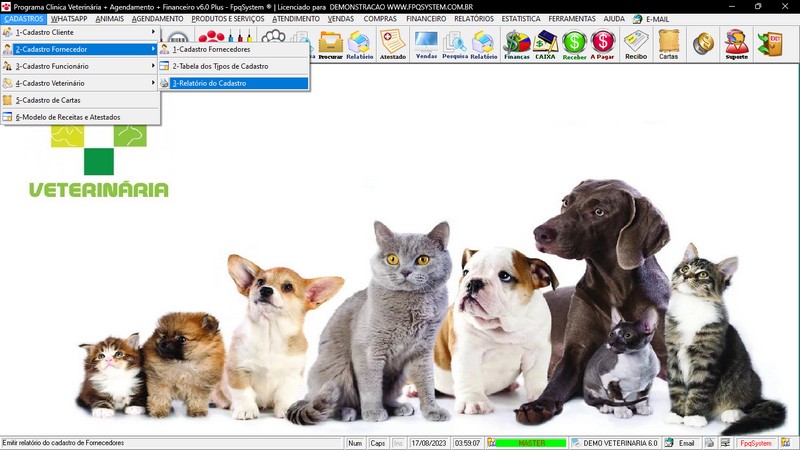Screen dimensions: 800x450
Task: Open the WHATSAPP menu
Action: point(69,19)
